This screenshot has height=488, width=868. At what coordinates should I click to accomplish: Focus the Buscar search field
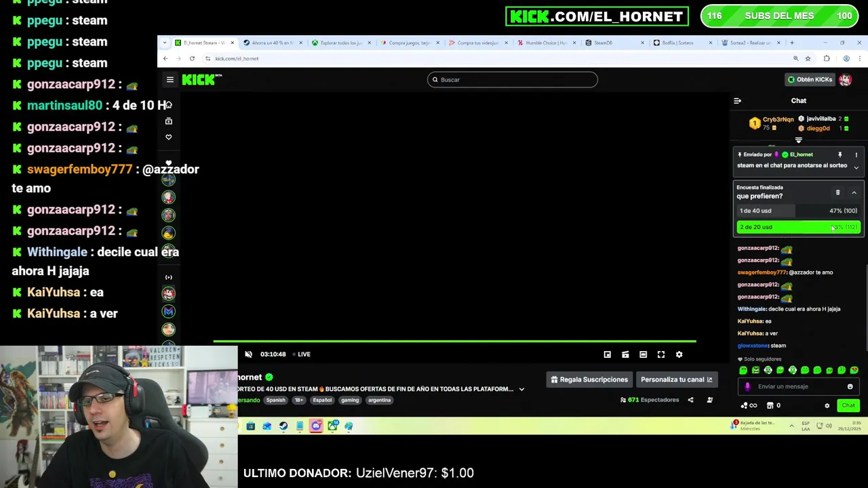[512, 80]
